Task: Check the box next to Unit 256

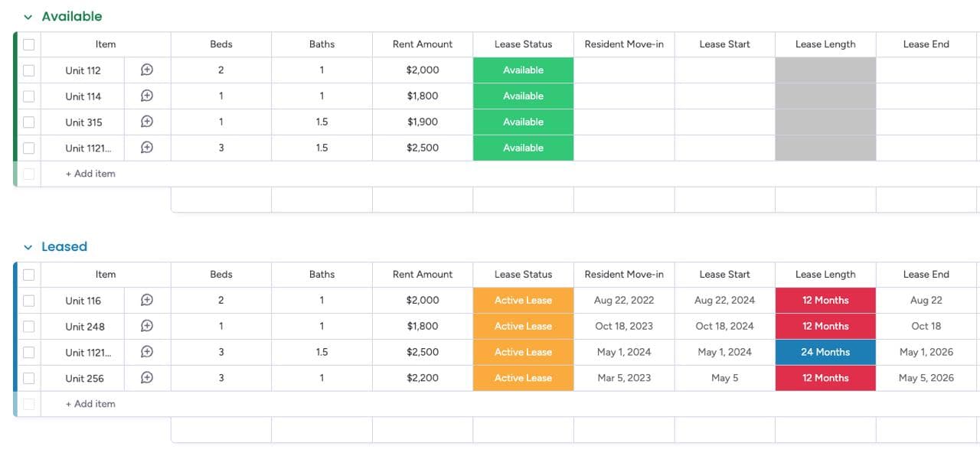Action: (x=29, y=378)
